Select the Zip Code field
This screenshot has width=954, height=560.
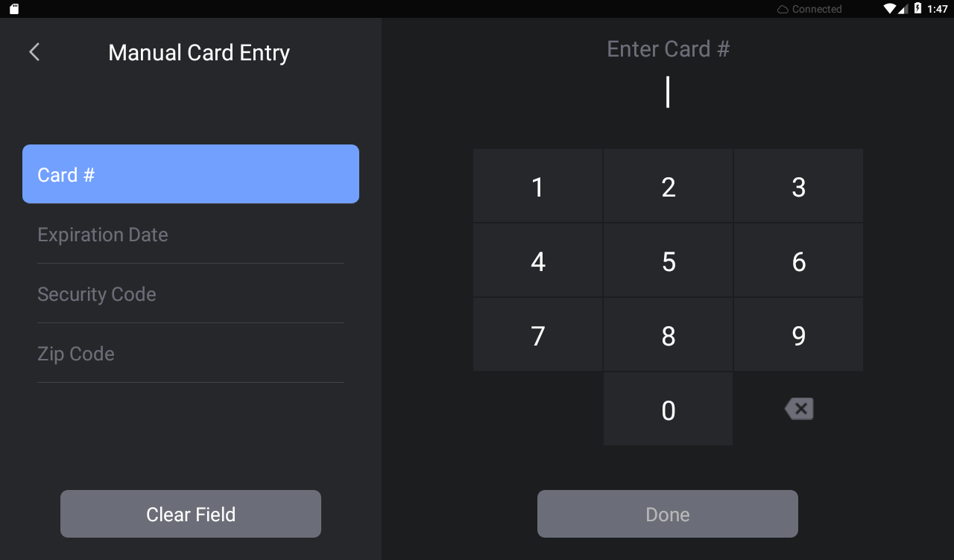point(190,354)
